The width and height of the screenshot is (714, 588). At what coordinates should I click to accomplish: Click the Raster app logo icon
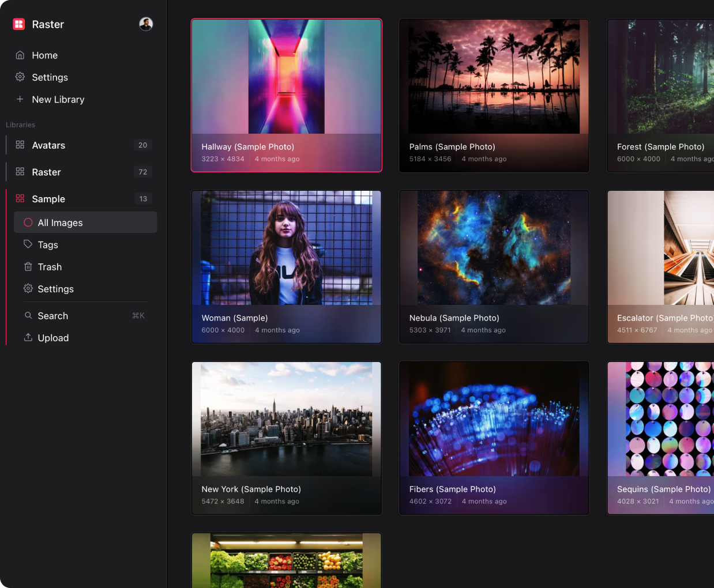(19, 24)
